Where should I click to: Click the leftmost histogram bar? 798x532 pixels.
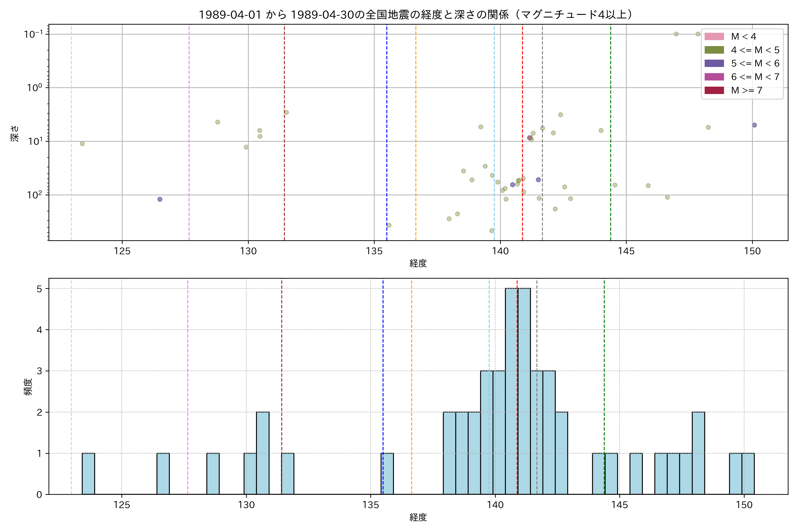pos(88,474)
